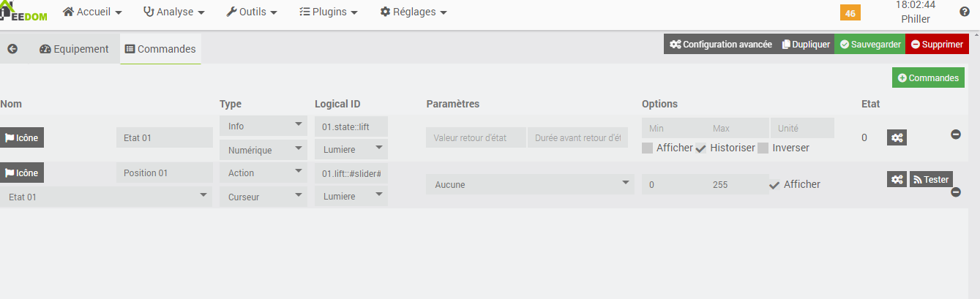Image resolution: width=980 pixels, height=299 pixels.
Task: Click the back arrow circle icon
Action: [x=12, y=49]
